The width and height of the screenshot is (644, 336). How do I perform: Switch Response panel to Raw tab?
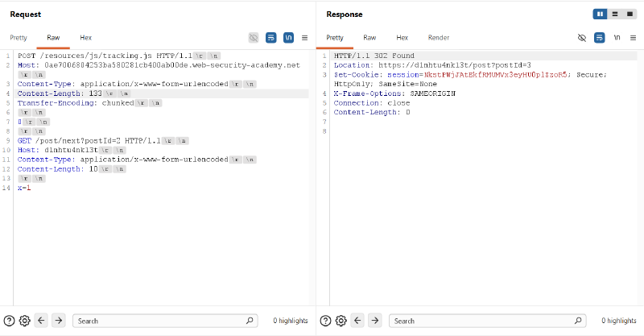(x=369, y=37)
